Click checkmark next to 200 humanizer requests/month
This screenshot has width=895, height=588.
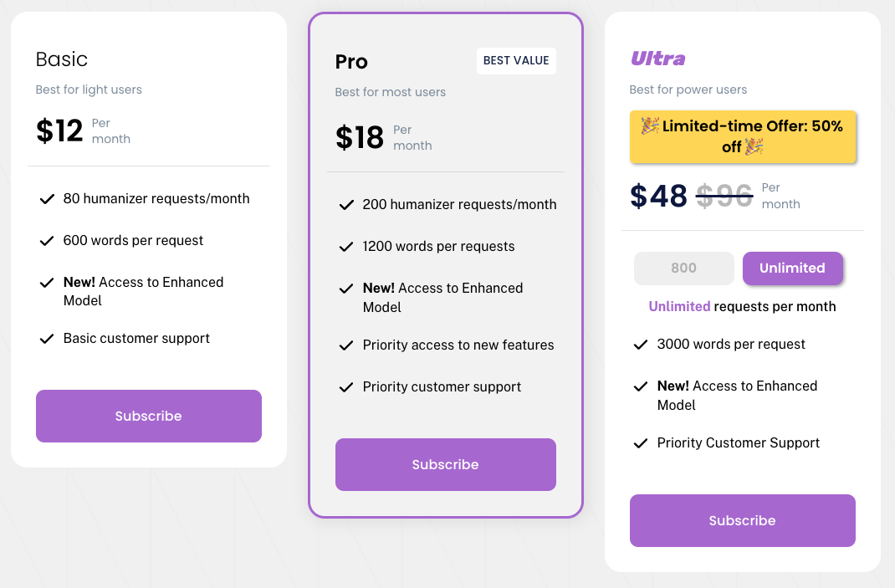(346, 205)
